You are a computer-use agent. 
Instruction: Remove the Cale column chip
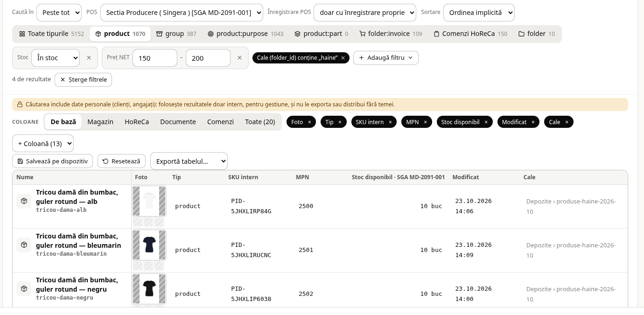pyautogui.click(x=567, y=122)
